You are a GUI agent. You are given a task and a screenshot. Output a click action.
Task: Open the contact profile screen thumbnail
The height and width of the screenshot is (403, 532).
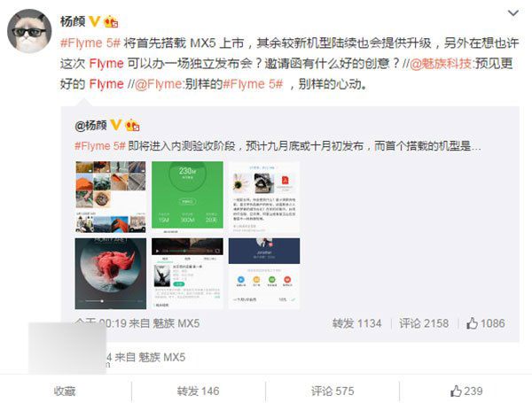(264, 274)
